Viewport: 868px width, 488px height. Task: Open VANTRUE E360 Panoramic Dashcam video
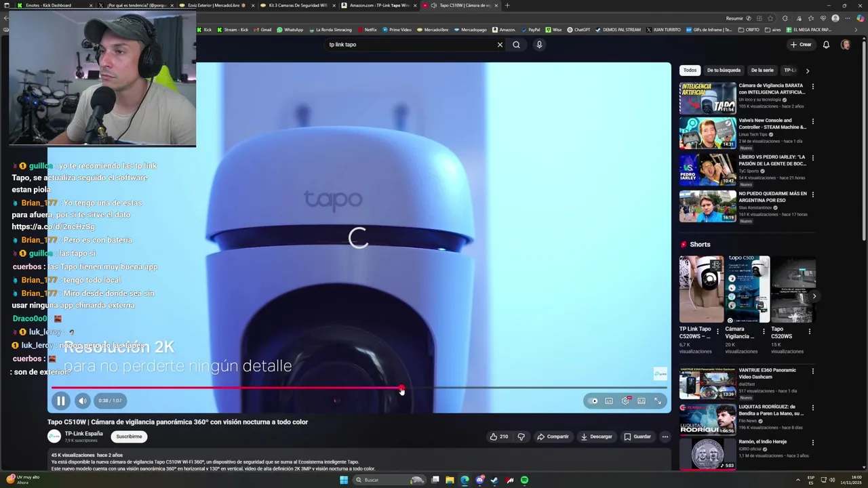(x=707, y=384)
